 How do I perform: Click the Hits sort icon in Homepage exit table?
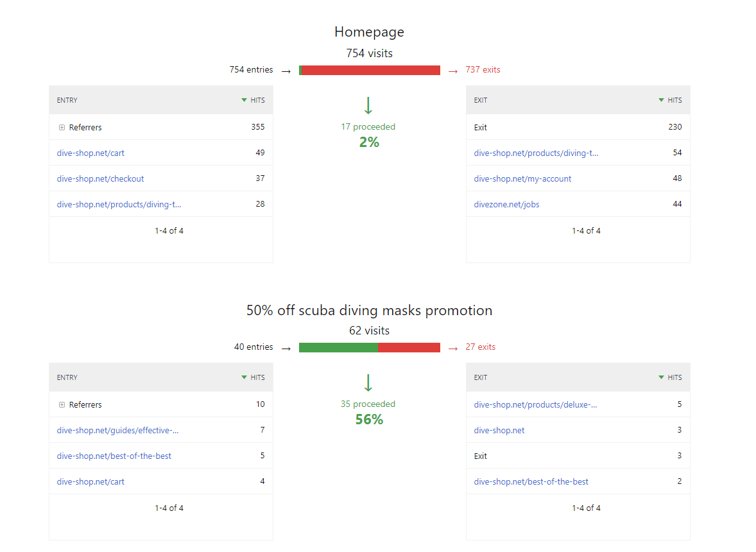pos(661,100)
